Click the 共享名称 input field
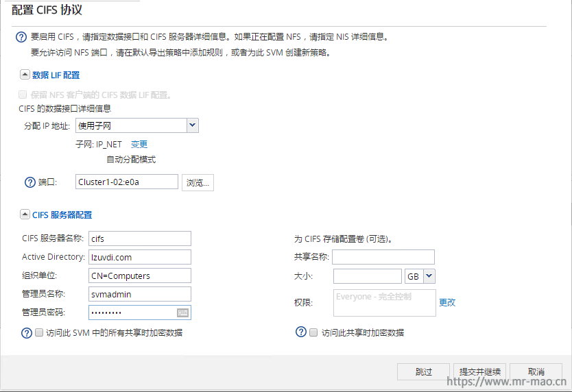The height and width of the screenshot is (392, 572). (x=383, y=257)
